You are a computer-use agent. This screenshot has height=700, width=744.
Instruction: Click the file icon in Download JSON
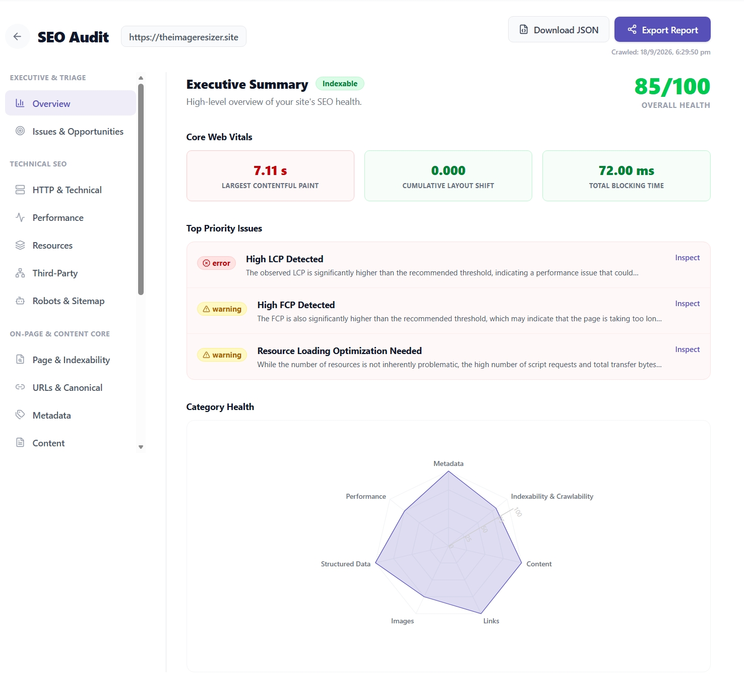point(524,30)
